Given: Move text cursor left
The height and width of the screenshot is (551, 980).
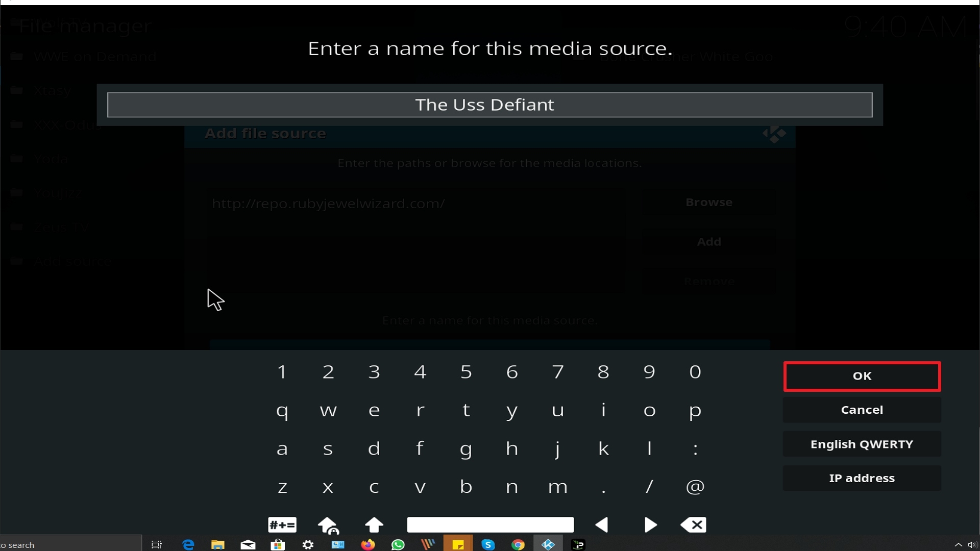Looking at the screenshot, I should pyautogui.click(x=602, y=524).
